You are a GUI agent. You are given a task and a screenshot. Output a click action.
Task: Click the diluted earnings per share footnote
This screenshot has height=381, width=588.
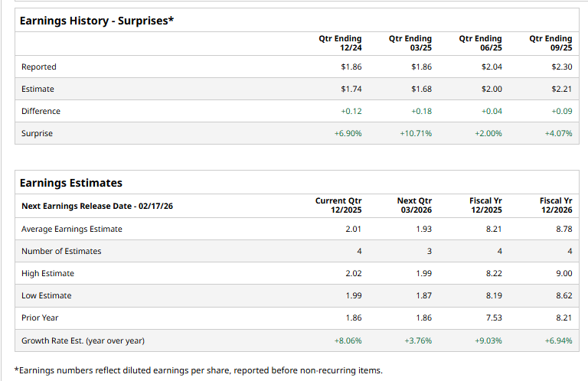pos(198,370)
